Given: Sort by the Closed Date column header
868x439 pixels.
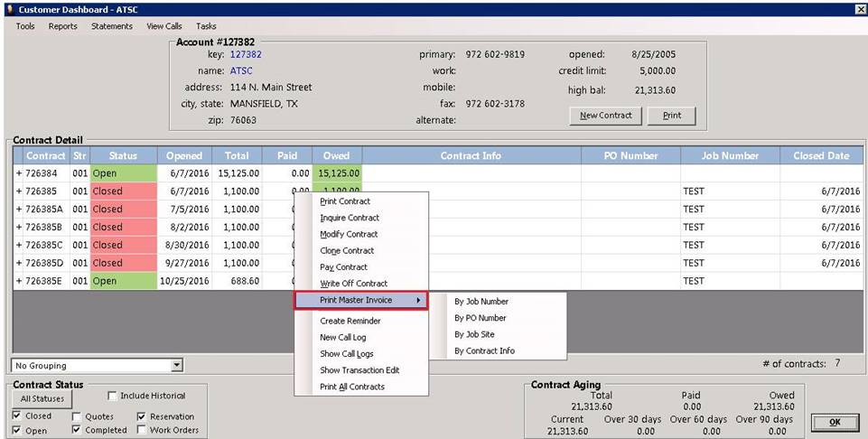Looking at the screenshot, I should click(x=820, y=155).
